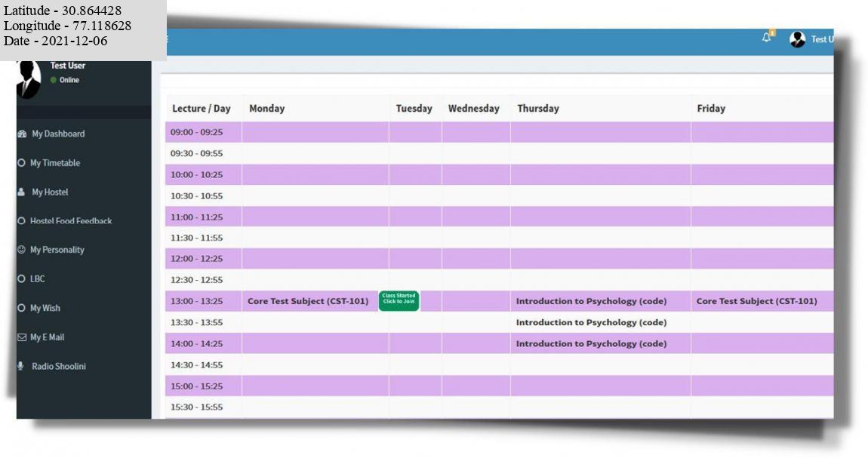Viewport: 868px width, 458px height.
Task: Click the Thursday column header
Action: [x=538, y=109]
